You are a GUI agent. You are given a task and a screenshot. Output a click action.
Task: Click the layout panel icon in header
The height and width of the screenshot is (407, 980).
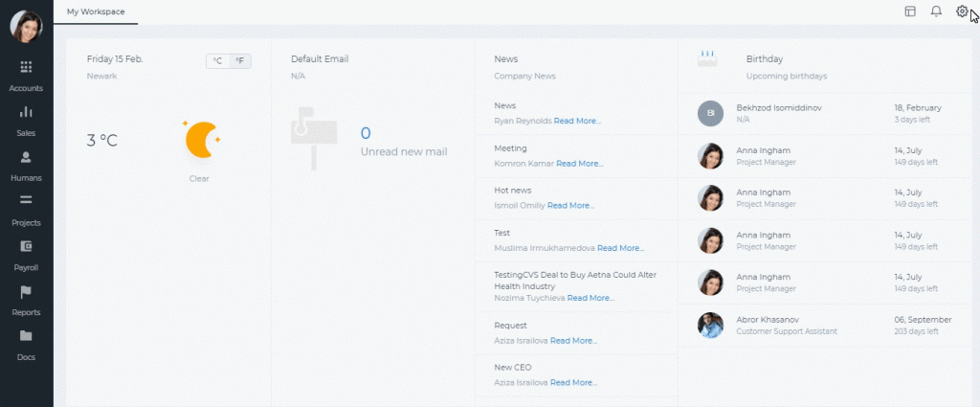[x=911, y=11]
